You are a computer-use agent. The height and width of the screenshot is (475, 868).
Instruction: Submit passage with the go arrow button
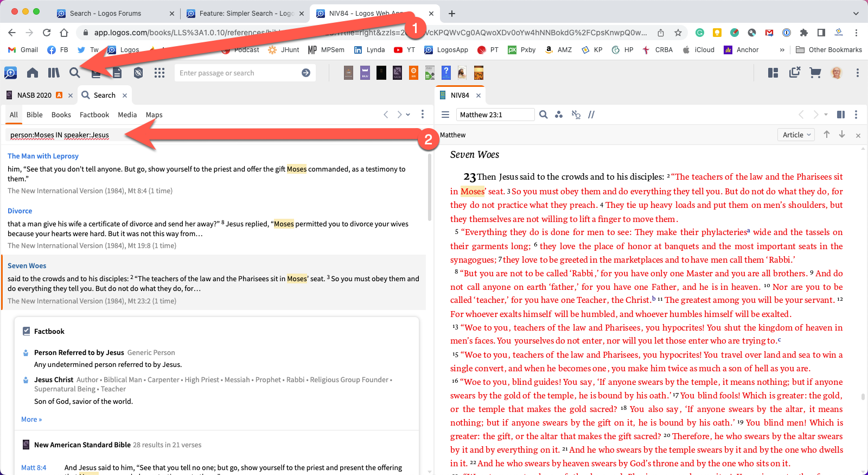pyautogui.click(x=306, y=73)
